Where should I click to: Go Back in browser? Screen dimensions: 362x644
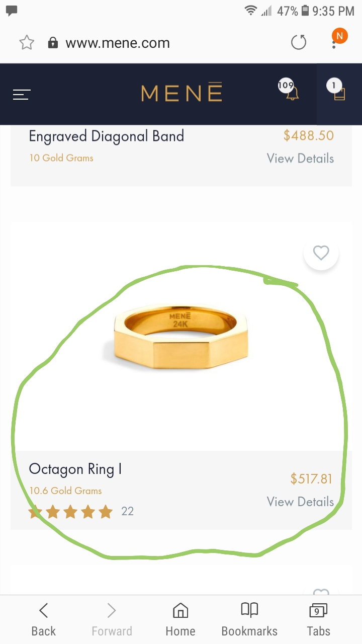coord(44,619)
